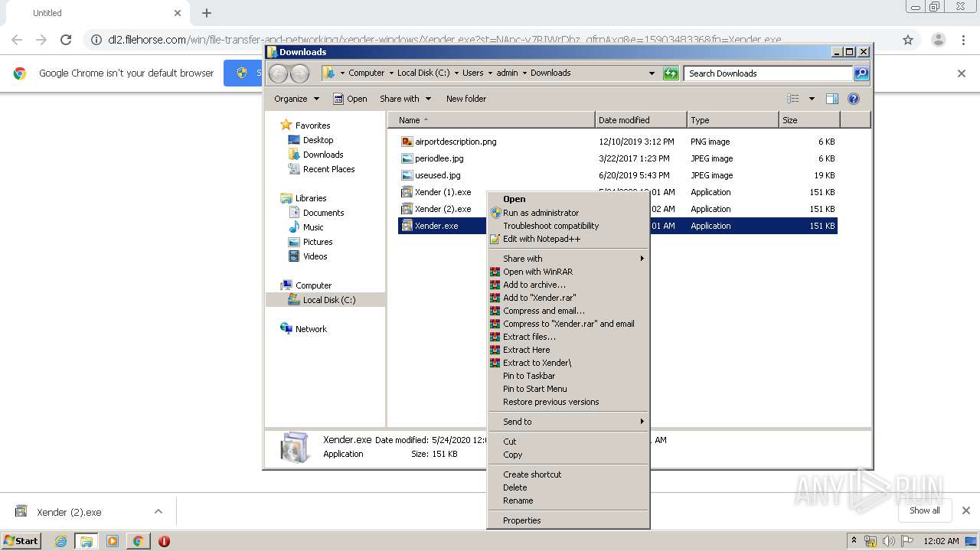
Task: Choose Open in the context menu
Action: (x=568, y=199)
